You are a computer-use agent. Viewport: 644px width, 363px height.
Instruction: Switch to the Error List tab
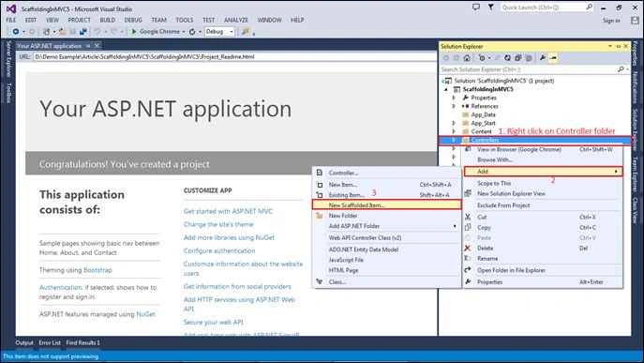tap(50, 342)
